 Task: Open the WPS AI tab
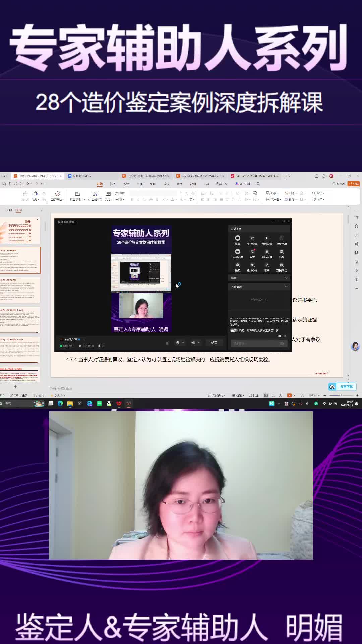243,184
